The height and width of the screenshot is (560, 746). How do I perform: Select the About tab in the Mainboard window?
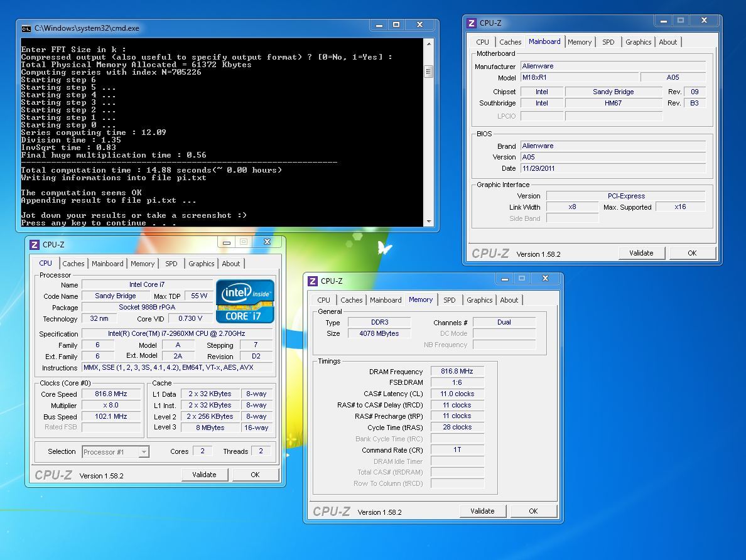668,42
